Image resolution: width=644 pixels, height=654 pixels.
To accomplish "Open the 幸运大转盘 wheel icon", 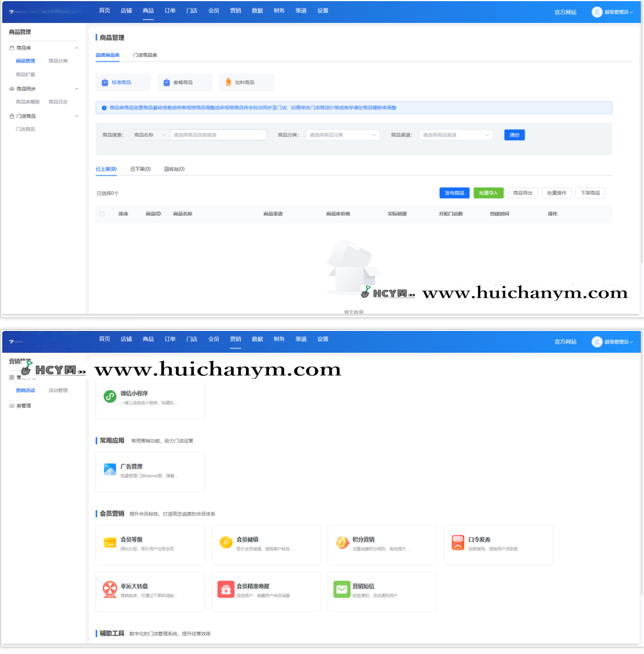I will (110, 589).
